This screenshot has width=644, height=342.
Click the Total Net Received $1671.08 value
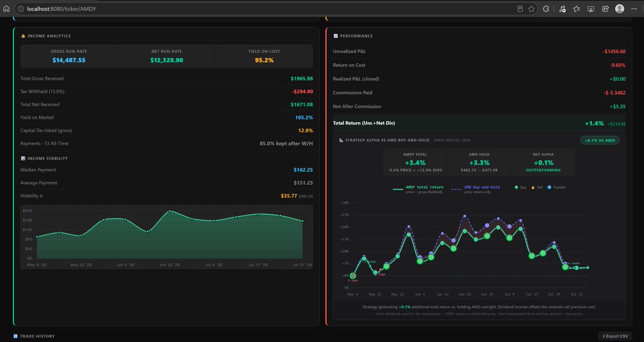click(302, 104)
